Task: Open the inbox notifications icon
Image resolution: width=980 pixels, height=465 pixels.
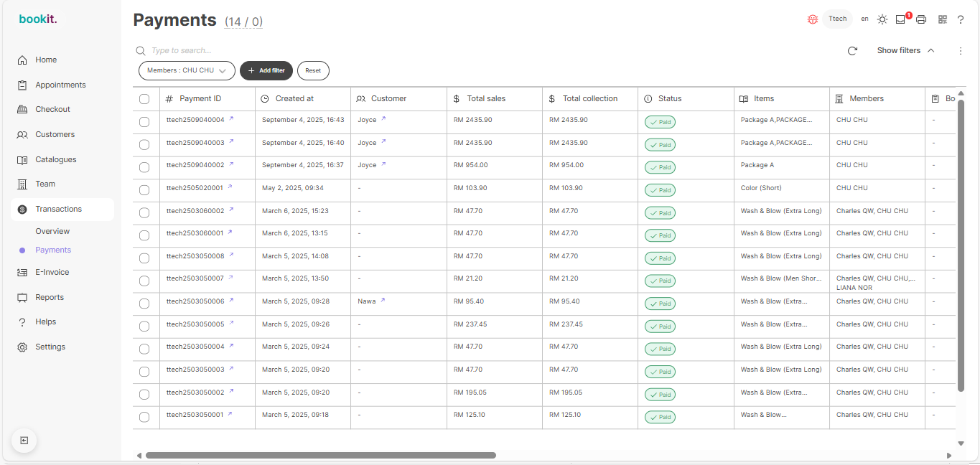Action: click(x=900, y=19)
